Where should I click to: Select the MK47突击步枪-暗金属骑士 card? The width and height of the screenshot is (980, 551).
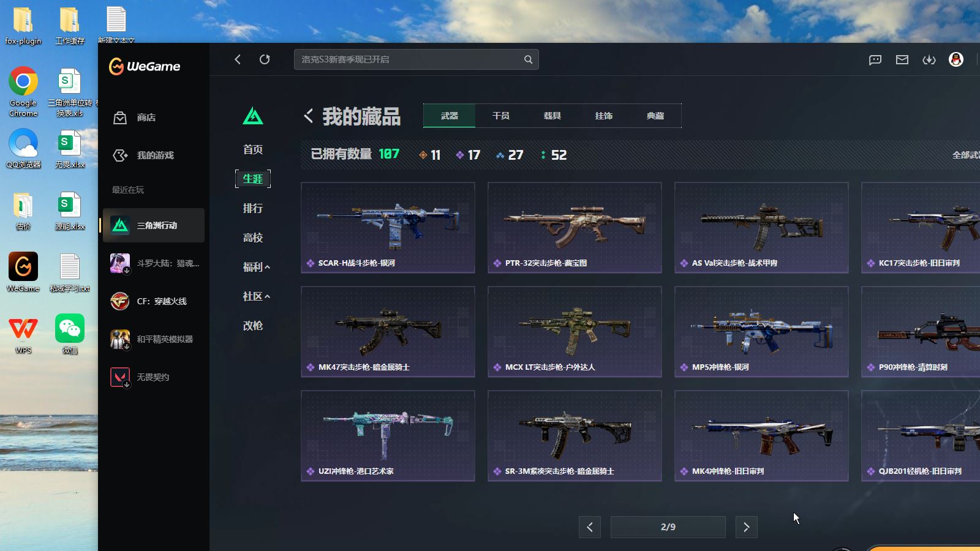click(x=388, y=332)
